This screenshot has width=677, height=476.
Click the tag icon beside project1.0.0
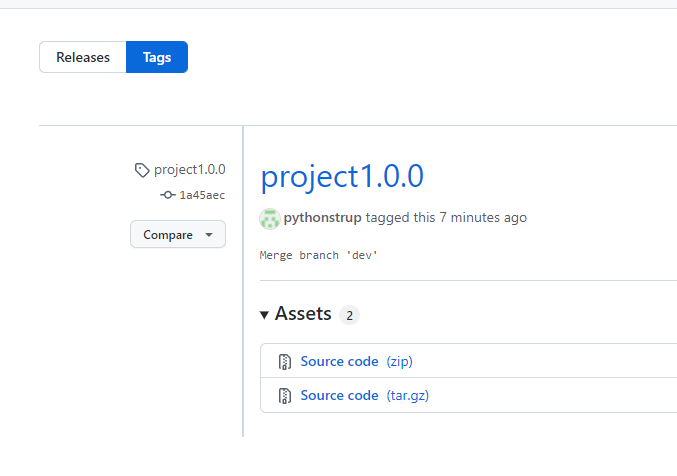(x=142, y=170)
